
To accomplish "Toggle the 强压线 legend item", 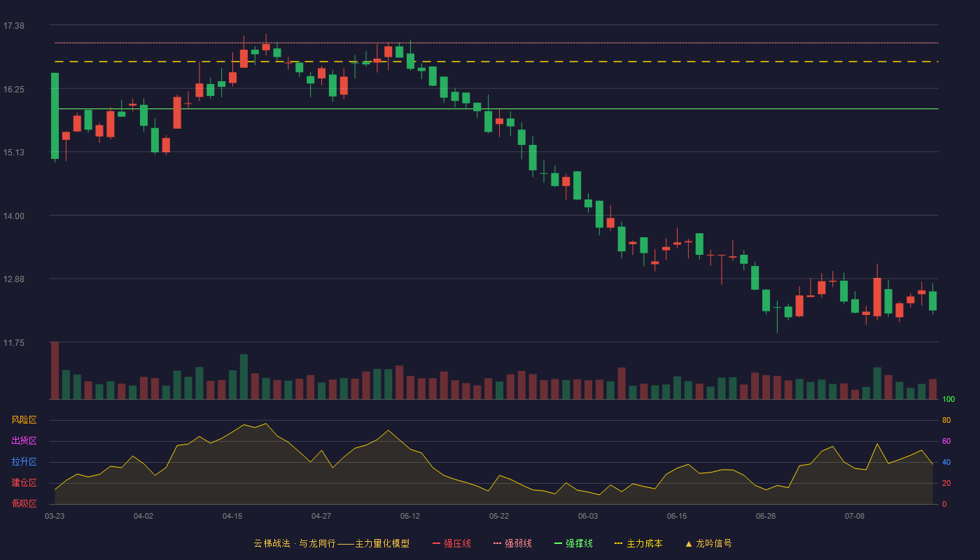I will pos(451,543).
